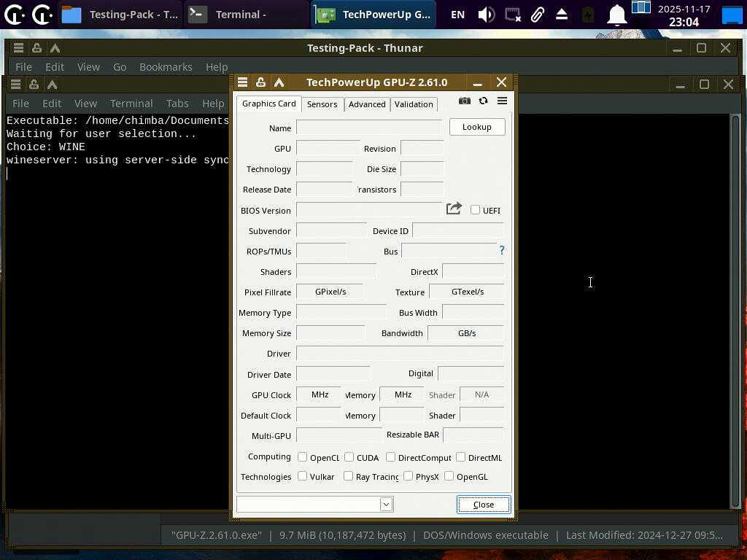Select the Graphics Card tab
This screenshot has height=560, width=747.
tap(268, 104)
